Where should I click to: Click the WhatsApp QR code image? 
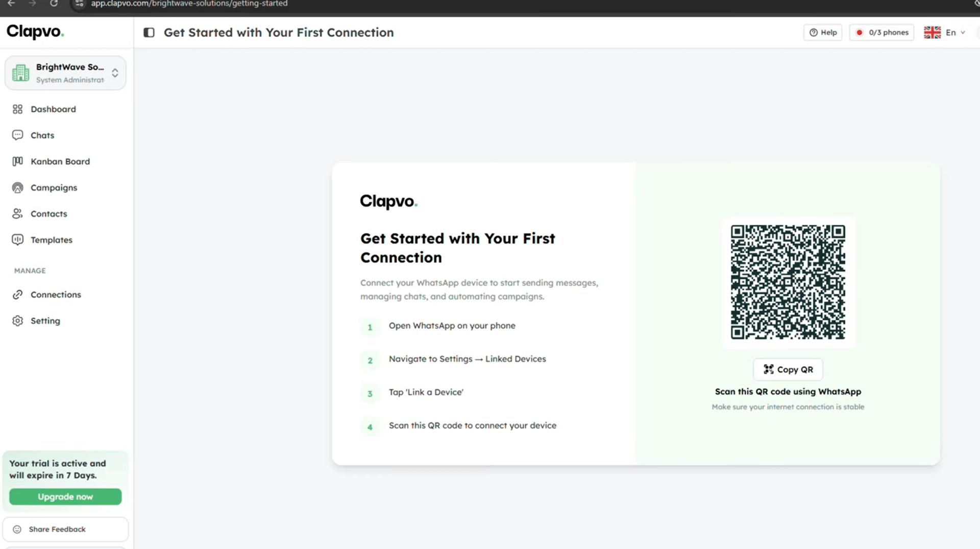788,282
